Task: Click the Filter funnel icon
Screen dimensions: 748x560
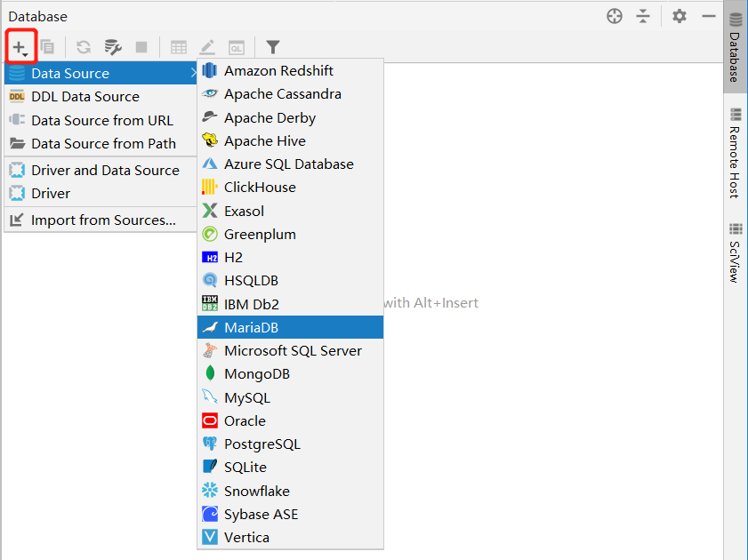Action: pyautogui.click(x=272, y=47)
